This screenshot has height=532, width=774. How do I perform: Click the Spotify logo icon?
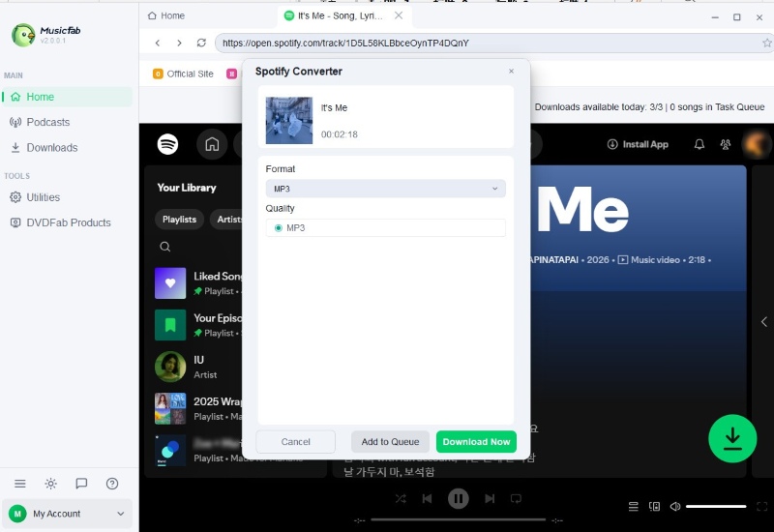coord(167,144)
